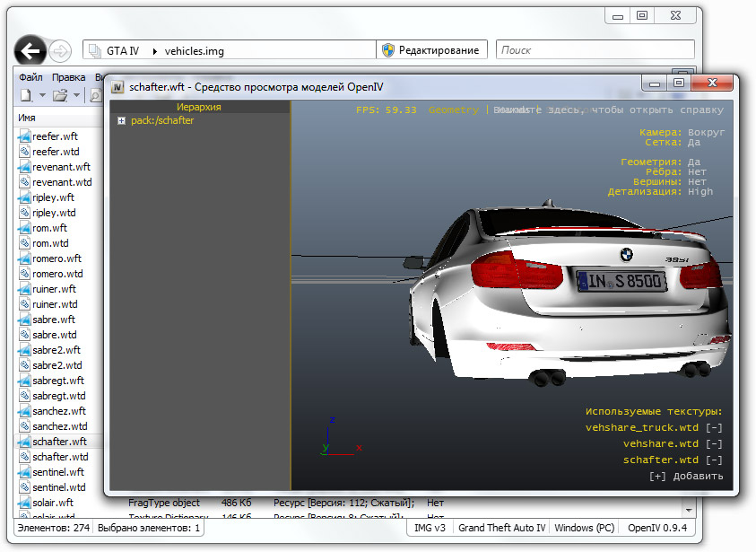The image size is (756, 552).
Task: Open the Файл menu
Action: (30, 76)
